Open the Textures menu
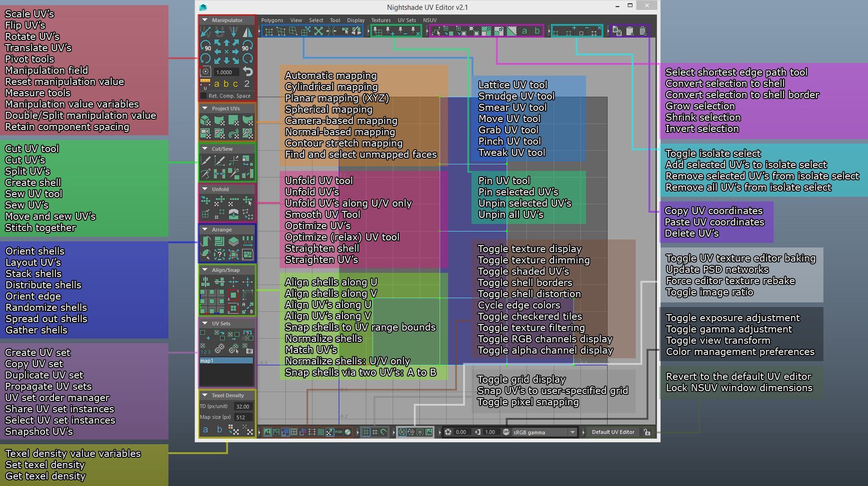868x486 pixels. click(381, 20)
